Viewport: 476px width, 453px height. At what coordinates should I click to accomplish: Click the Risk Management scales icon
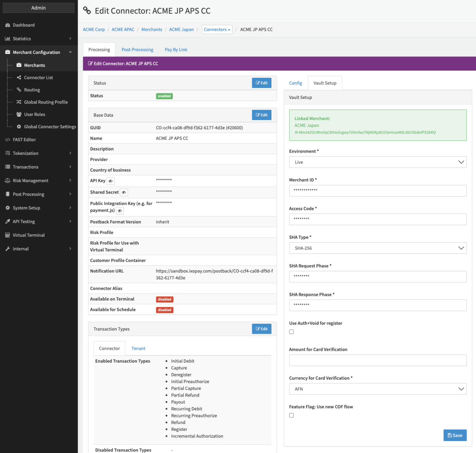(x=7, y=181)
